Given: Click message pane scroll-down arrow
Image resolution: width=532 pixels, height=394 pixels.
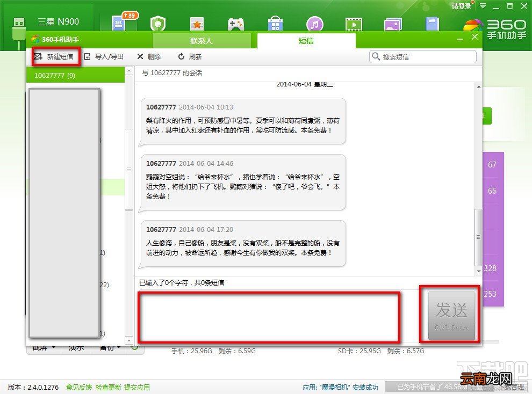Looking at the screenshot, I should pos(479,271).
